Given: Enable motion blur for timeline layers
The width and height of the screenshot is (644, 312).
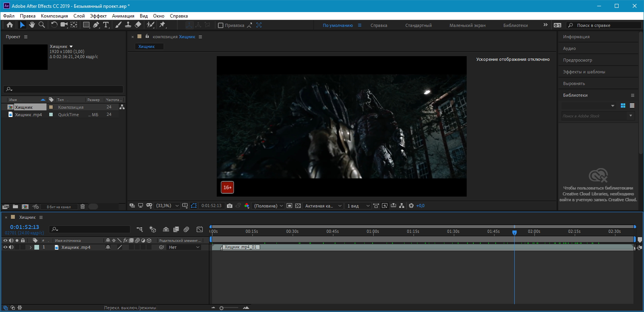Looking at the screenshot, I should coord(186,229).
